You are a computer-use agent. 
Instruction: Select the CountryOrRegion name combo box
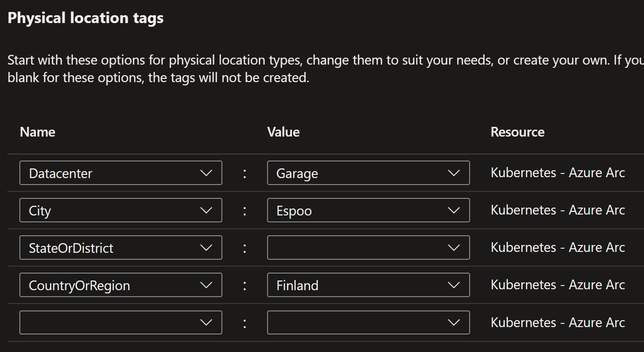coord(121,285)
